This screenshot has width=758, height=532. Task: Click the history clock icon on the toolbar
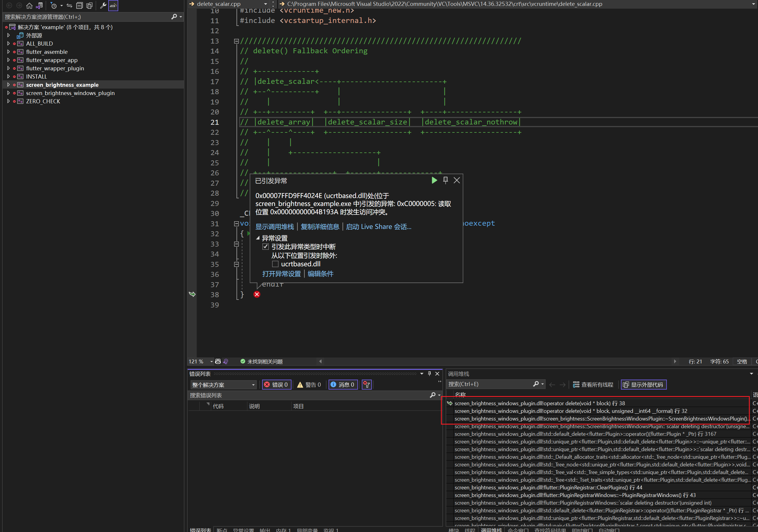[54, 6]
